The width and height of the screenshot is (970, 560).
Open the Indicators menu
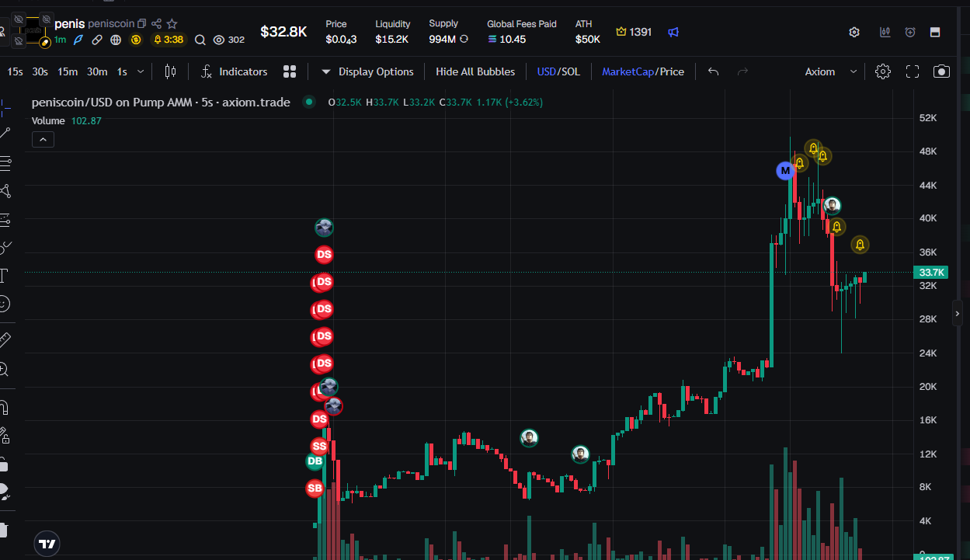[x=234, y=71]
